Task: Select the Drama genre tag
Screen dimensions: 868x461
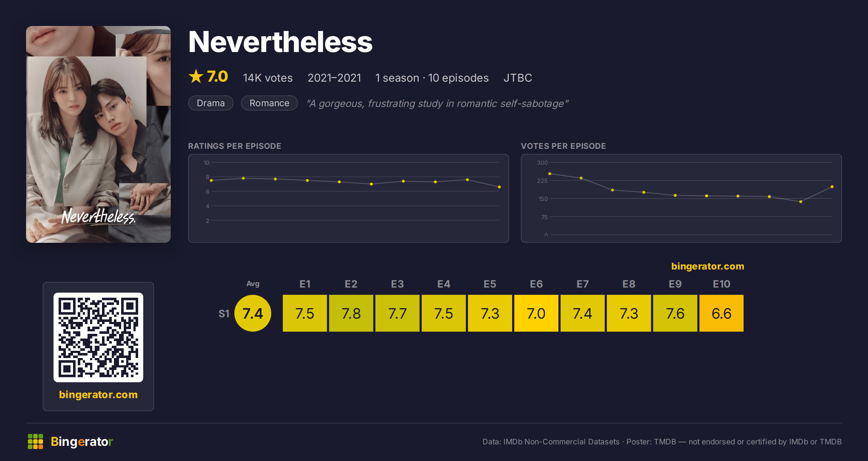Action: pos(211,103)
